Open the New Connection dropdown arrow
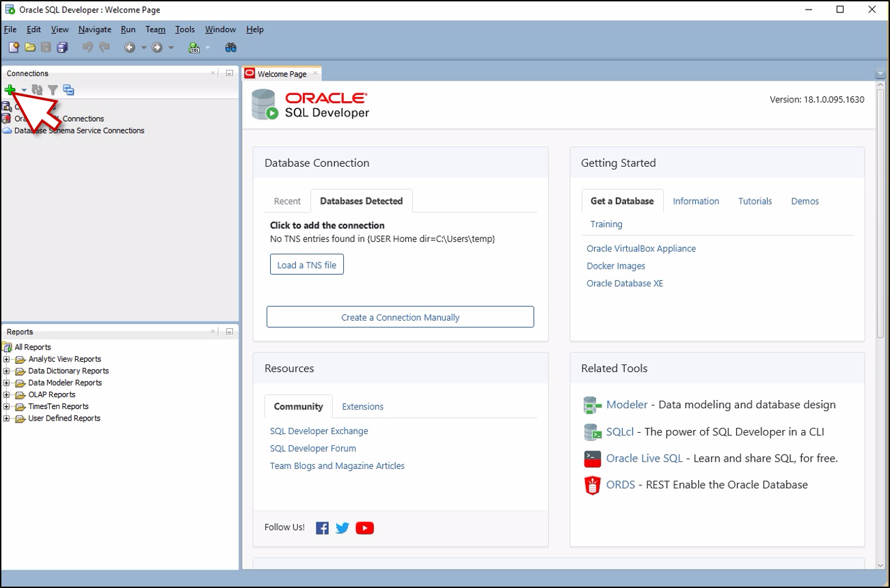This screenshot has width=890, height=588. click(x=24, y=90)
